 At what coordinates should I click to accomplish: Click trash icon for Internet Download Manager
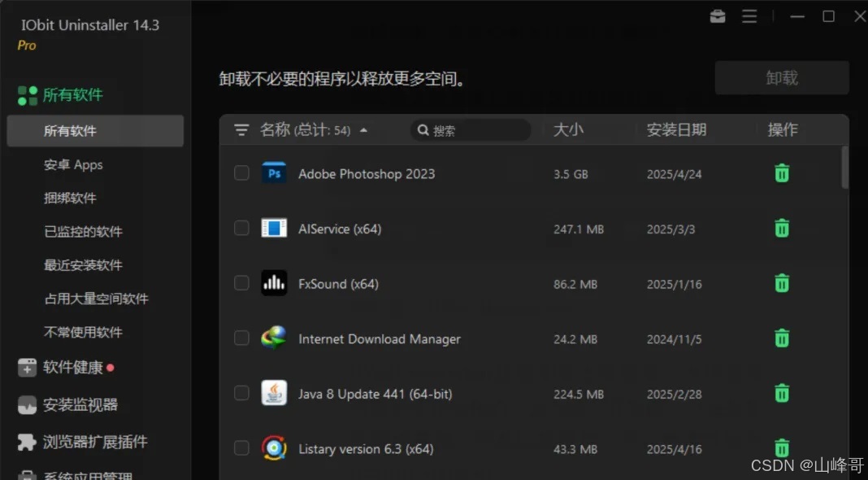pyautogui.click(x=782, y=338)
